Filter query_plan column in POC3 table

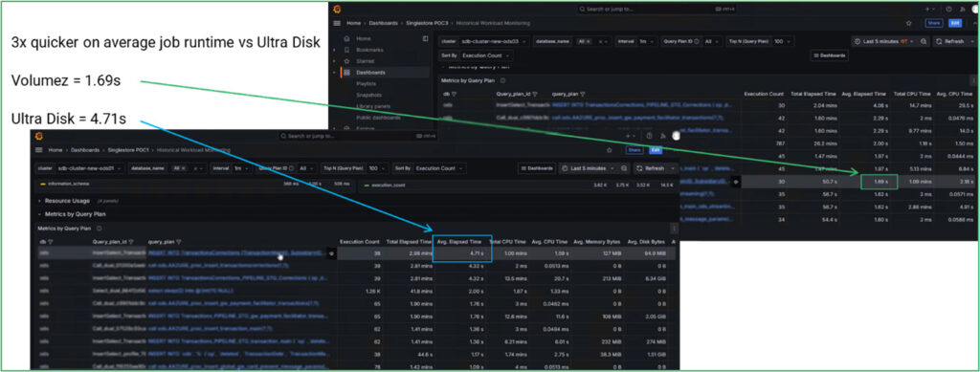click(583, 95)
